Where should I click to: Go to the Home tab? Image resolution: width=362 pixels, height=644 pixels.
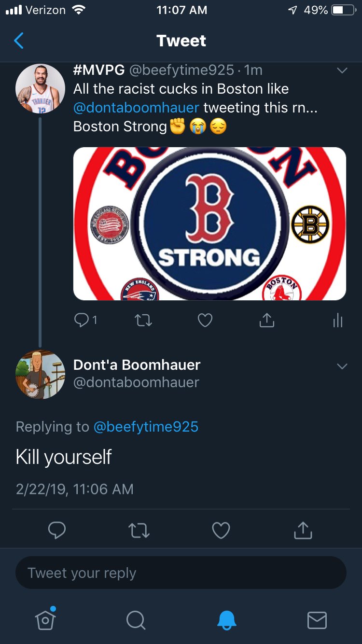pyautogui.click(x=45, y=620)
